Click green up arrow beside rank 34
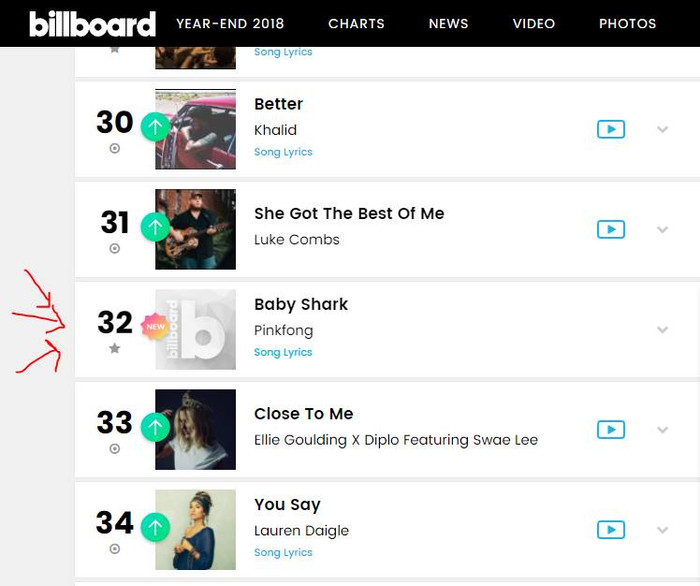700x586 pixels. tap(155, 528)
